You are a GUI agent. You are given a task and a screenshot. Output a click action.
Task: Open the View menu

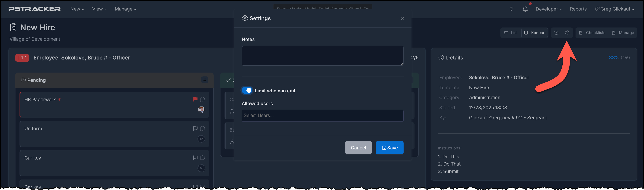click(x=99, y=9)
